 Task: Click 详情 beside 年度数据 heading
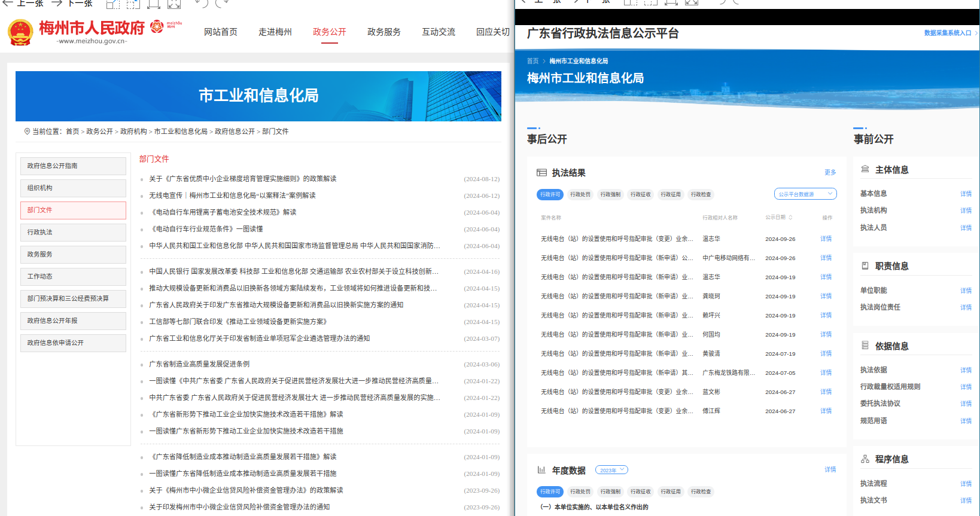830,469
